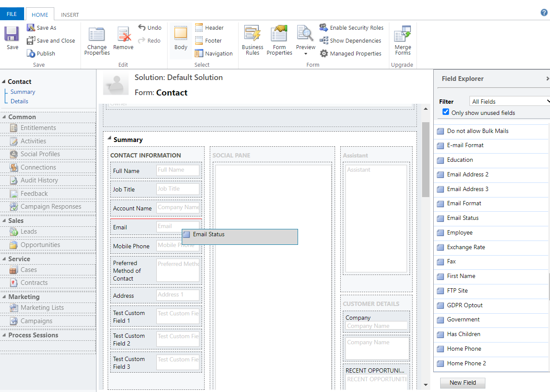550x392 pixels.
Task: Click the New Field button
Action: (463, 383)
